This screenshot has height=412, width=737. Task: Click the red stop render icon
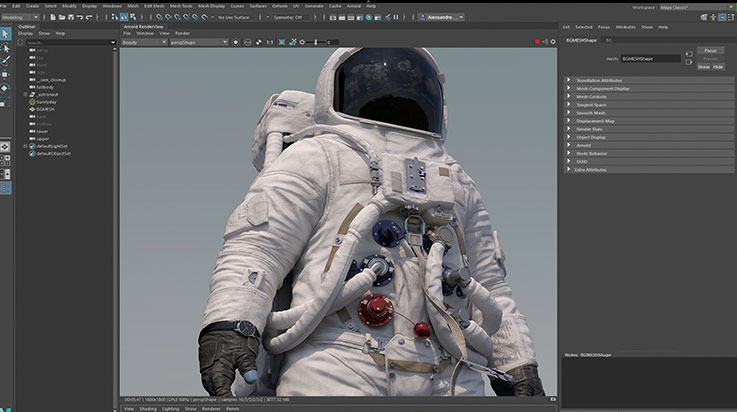(x=537, y=42)
